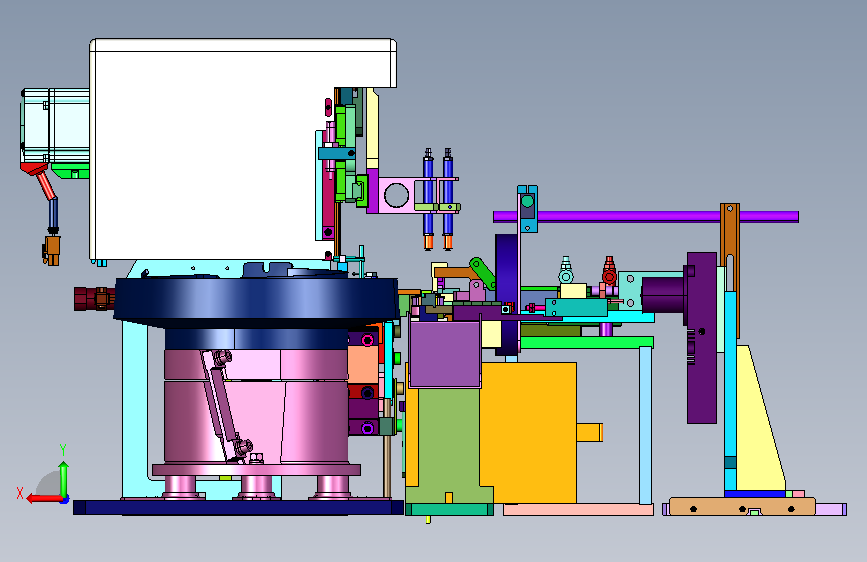Select the tall dark purple vertical plate
This screenshot has width=867, height=562.
point(702,337)
